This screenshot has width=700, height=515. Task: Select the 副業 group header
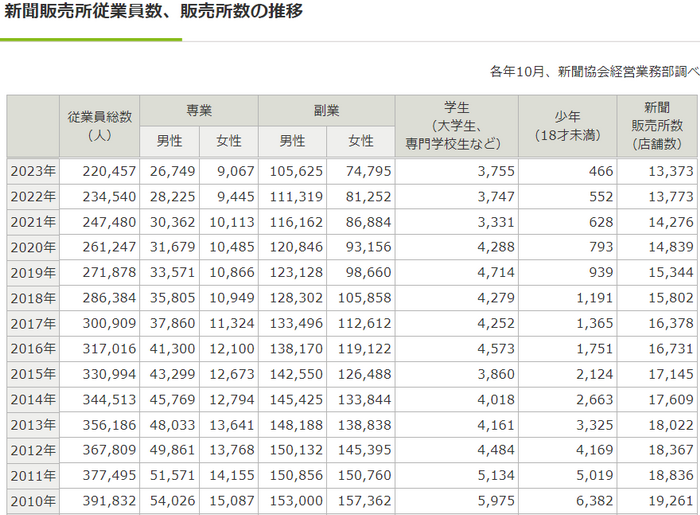(x=326, y=111)
